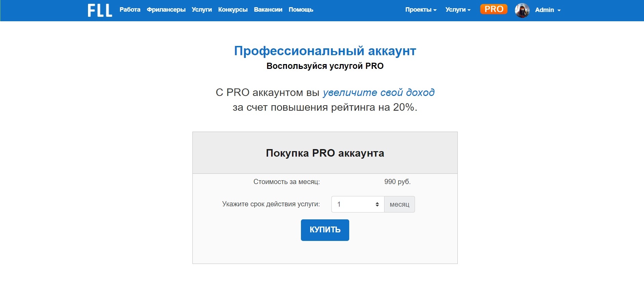Open the service duration month selector
This screenshot has width=644, height=304.
[x=357, y=204]
